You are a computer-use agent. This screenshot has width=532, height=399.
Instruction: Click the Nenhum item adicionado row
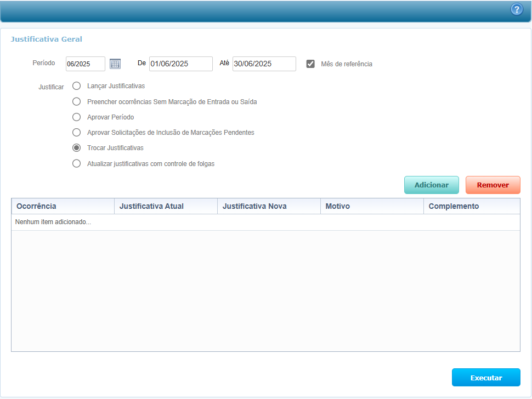(x=265, y=222)
